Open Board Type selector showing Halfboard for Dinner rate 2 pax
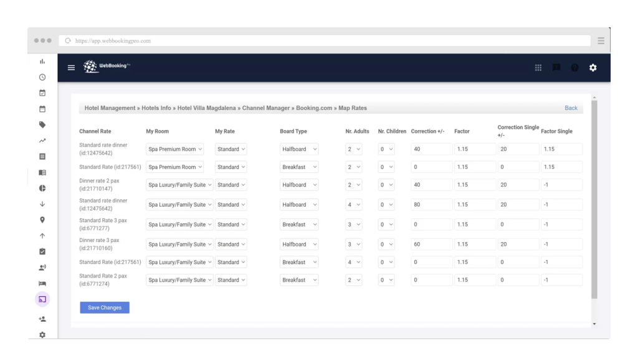The width and height of the screenshot is (638, 364). (299, 184)
